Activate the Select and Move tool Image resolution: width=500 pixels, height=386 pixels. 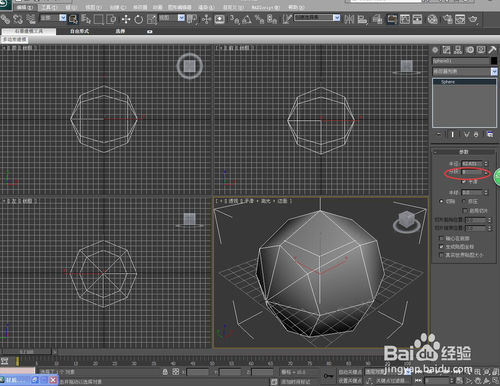pos(126,19)
